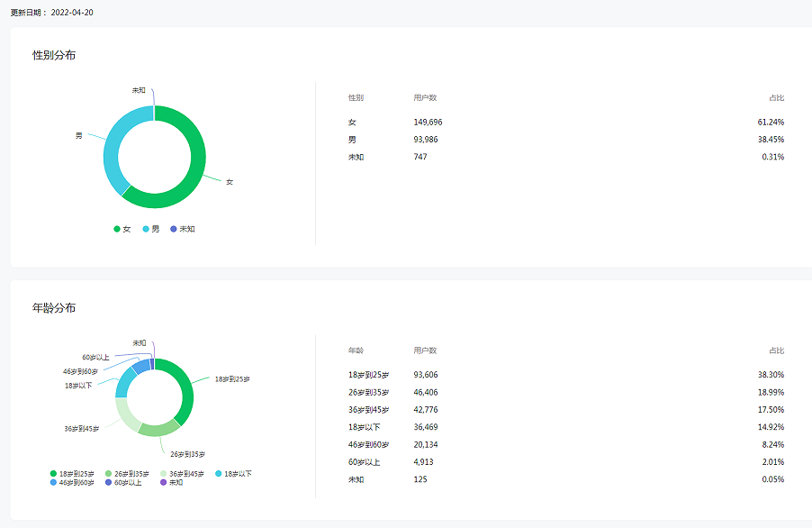This screenshot has height=528, width=812.
Task: Select the 18岁以下 row in age table
Action: pyautogui.click(x=565, y=427)
